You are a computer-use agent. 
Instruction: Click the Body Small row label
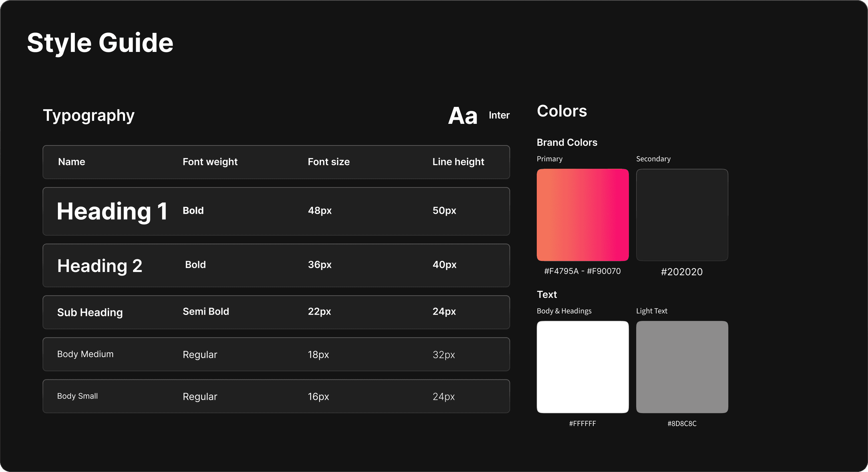coord(77,396)
